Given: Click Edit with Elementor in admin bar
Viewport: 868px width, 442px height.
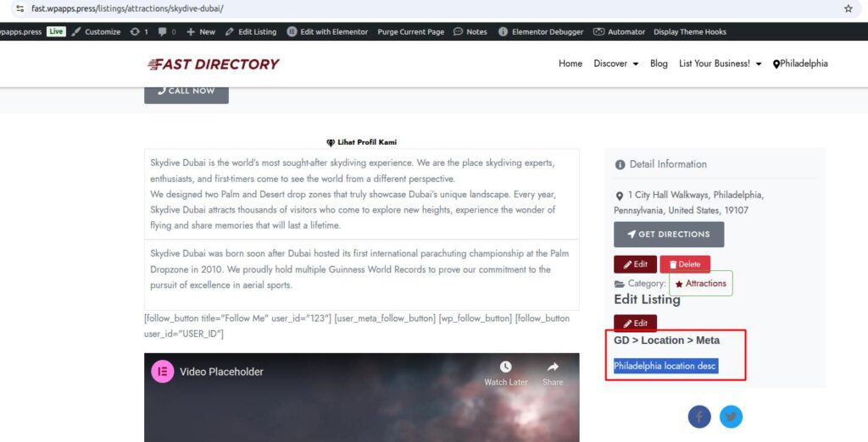Looking at the screenshot, I should [x=327, y=31].
